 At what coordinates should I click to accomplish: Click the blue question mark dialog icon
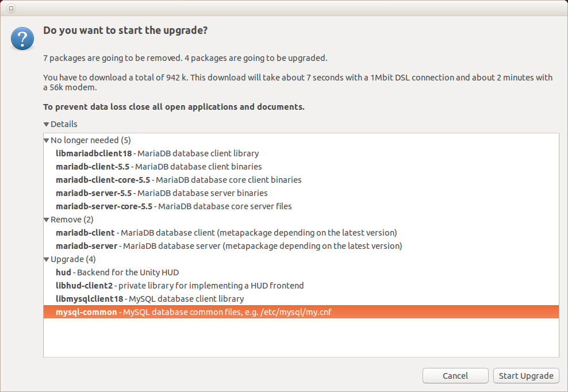point(22,38)
